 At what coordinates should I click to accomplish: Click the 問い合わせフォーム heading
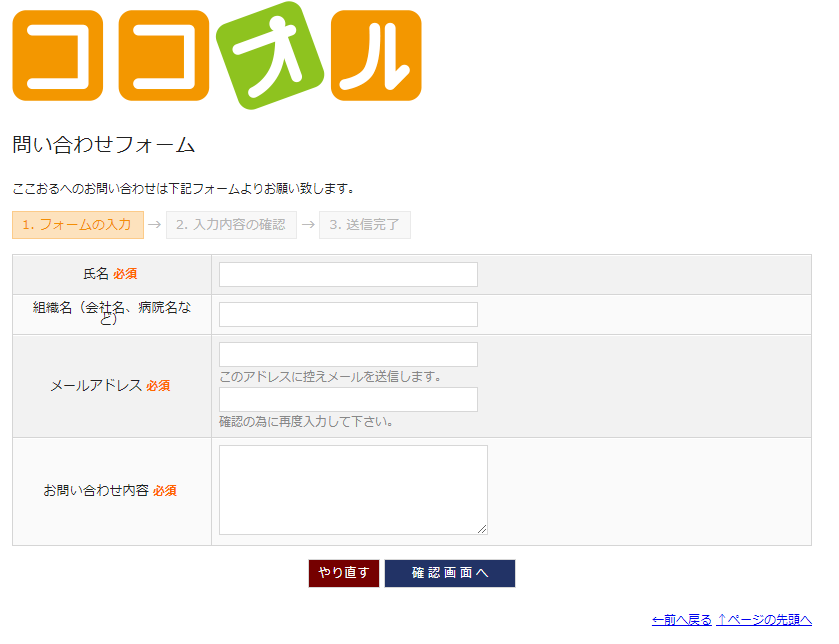104,145
